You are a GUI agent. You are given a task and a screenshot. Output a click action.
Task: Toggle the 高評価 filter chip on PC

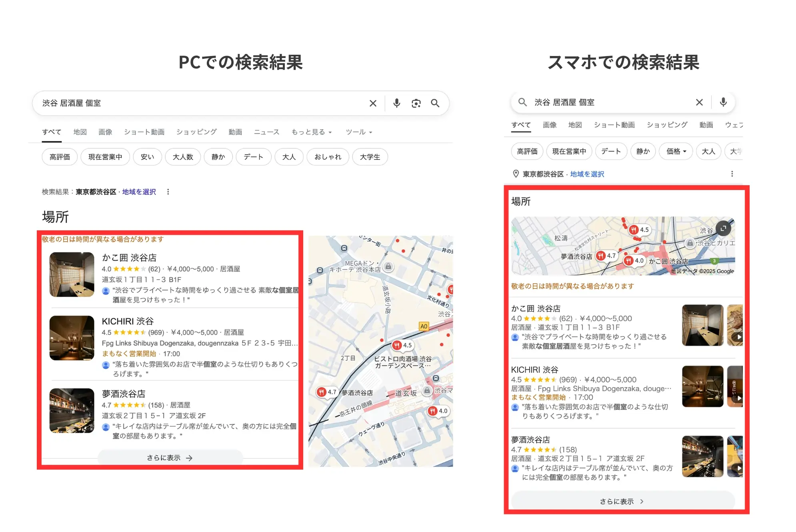click(x=60, y=157)
